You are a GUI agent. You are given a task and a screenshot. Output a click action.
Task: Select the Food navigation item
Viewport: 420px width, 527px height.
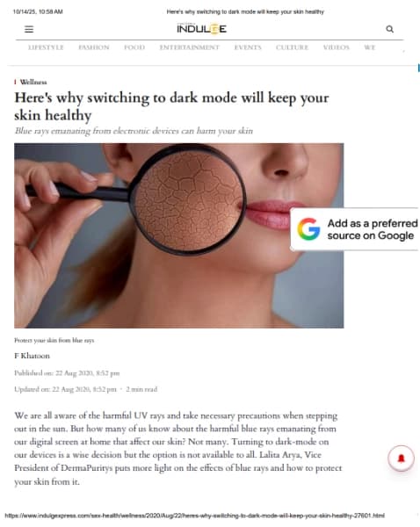[134, 47]
